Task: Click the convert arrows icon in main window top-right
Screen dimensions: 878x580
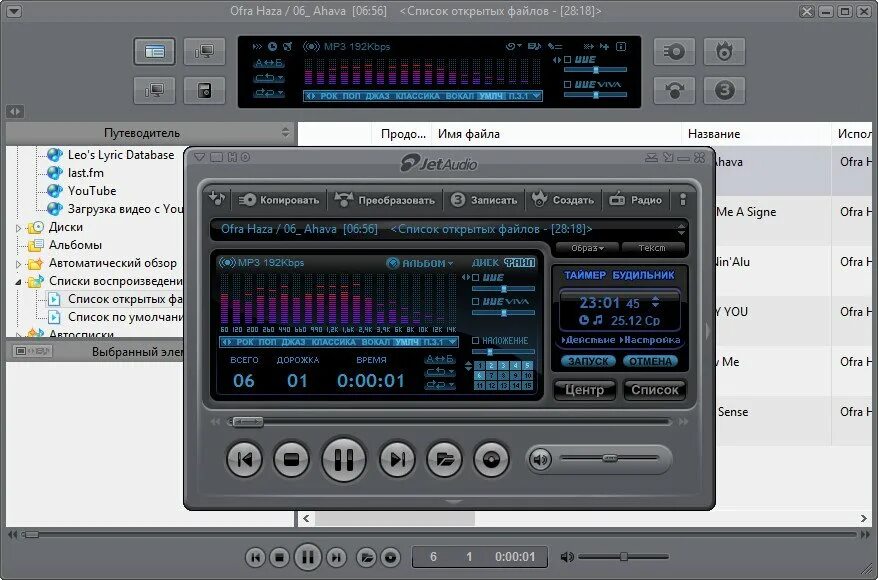Action: pos(674,90)
